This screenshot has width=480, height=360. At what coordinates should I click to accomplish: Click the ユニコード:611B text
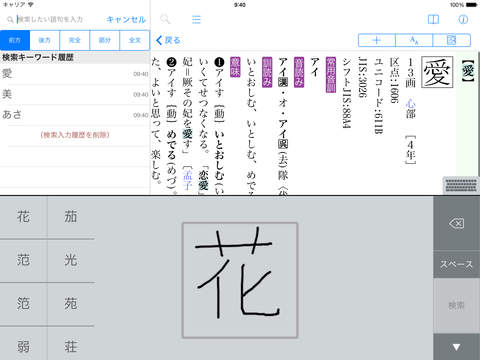pyautogui.click(x=378, y=96)
